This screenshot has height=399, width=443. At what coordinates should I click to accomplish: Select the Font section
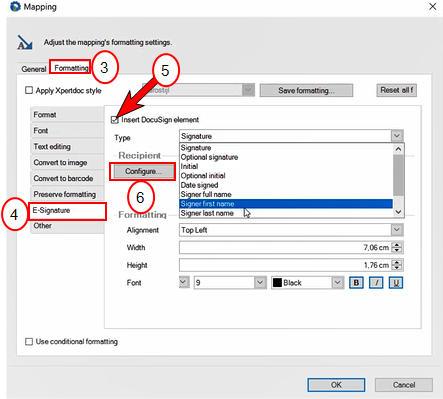pos(67,131)
